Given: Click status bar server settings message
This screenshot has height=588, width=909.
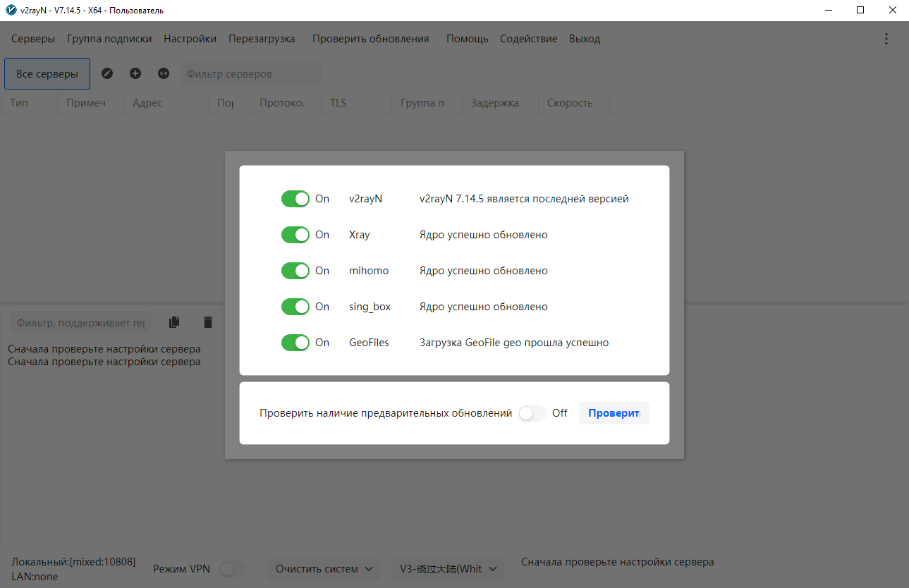Looking at the screenshot, I should pos(618,562).
